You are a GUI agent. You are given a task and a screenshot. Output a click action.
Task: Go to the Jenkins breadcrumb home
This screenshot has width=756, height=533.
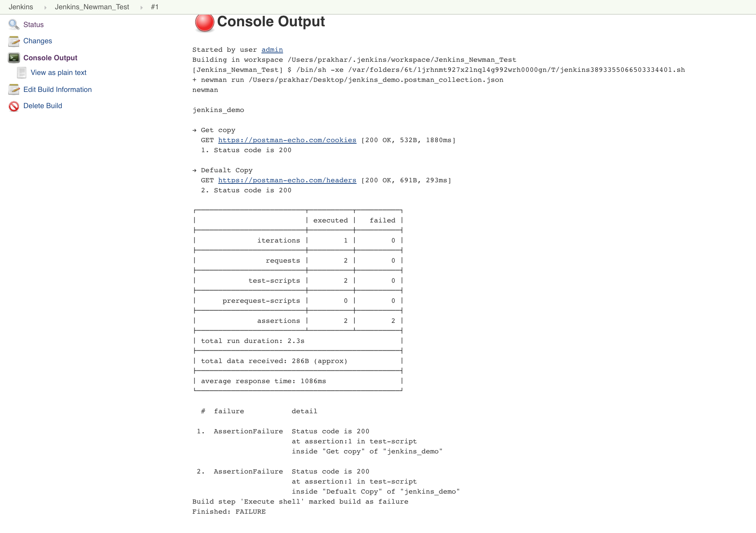coord(21,7)
